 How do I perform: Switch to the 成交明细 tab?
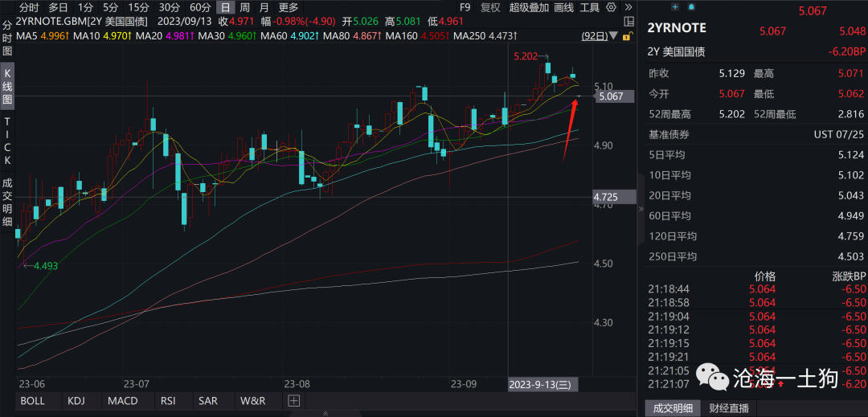point(674,408)
